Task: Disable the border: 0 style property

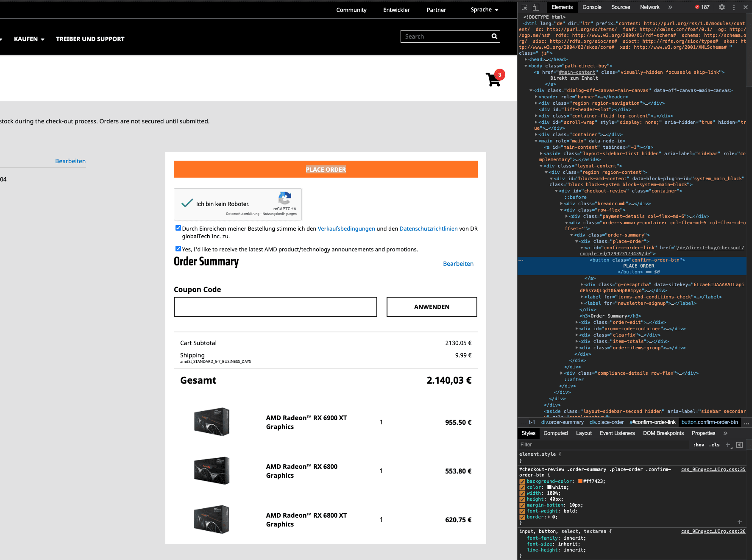Action: pos(522,517)
